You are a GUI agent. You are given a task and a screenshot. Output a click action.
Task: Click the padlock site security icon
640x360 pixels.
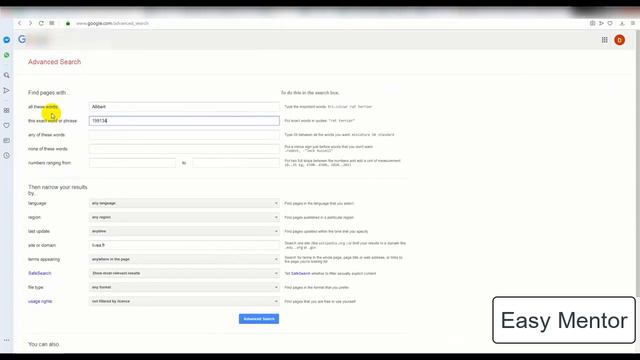click(68, 23)
